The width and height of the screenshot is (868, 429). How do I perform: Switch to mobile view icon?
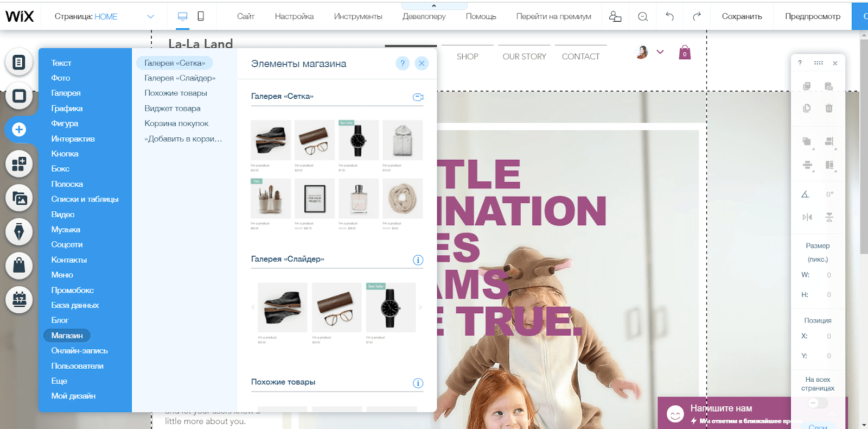point(201,16)
